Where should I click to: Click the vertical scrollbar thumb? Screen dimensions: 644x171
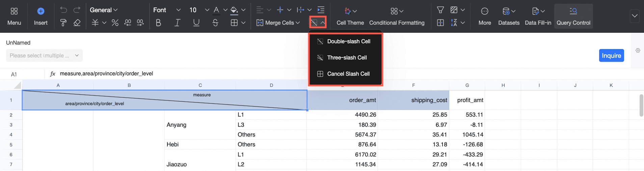pyautogui.click(x=641, y=105)
